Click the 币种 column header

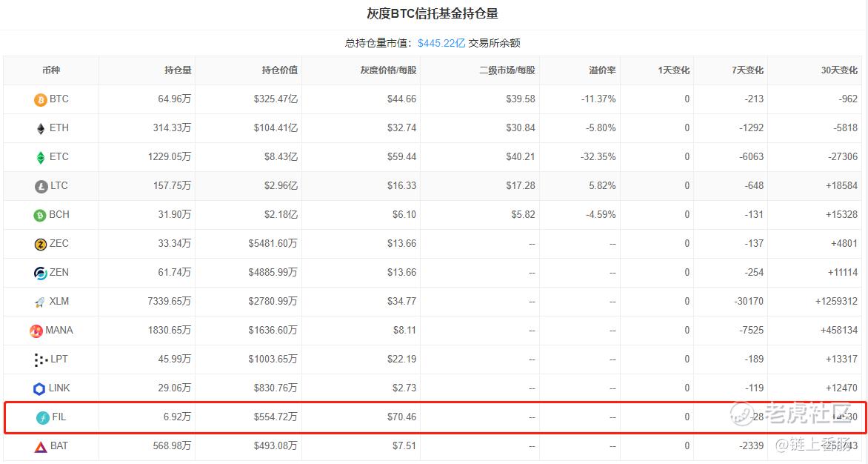(x=51, y=70)
